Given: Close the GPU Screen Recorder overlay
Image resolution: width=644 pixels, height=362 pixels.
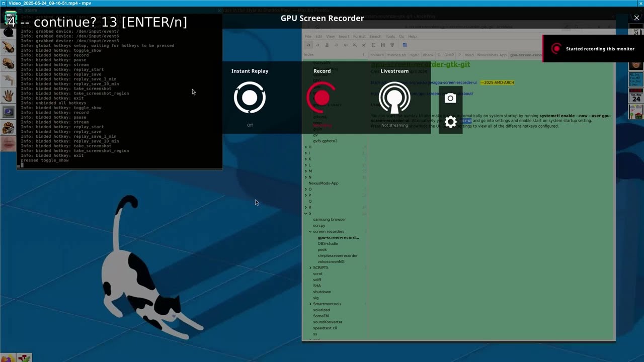Looking at the screenshot, I should point(636,18).
